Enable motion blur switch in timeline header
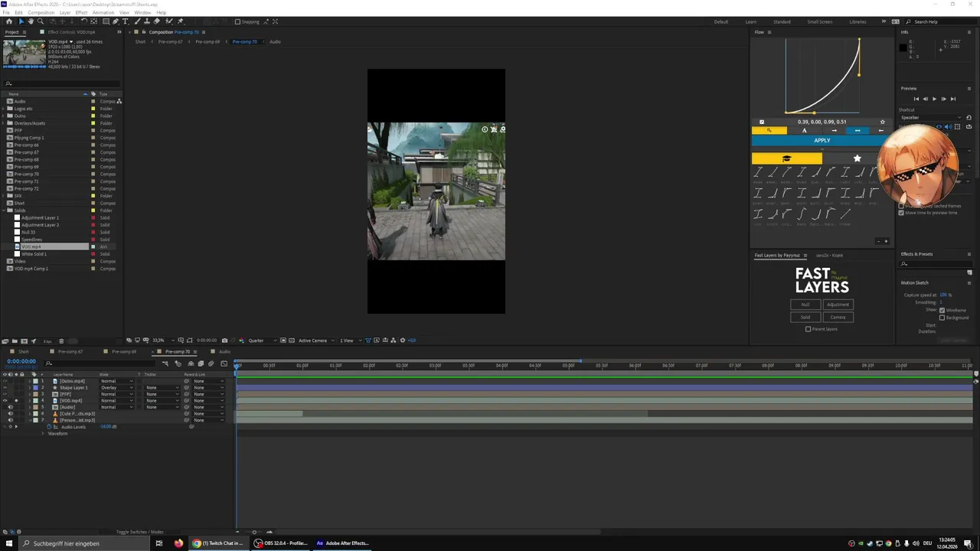The width and height of the screenshot is (980, 551). pyautogui.click(x=211, y=364)
